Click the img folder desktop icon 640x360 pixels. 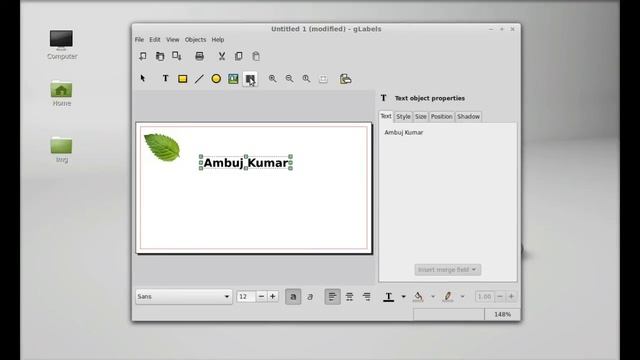tap(62, 150)
